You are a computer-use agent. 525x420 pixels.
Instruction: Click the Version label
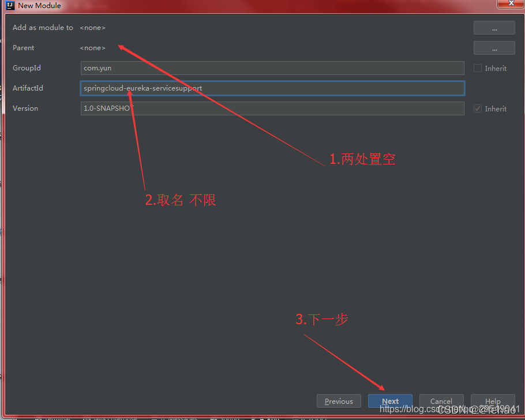tap(25, 108)
